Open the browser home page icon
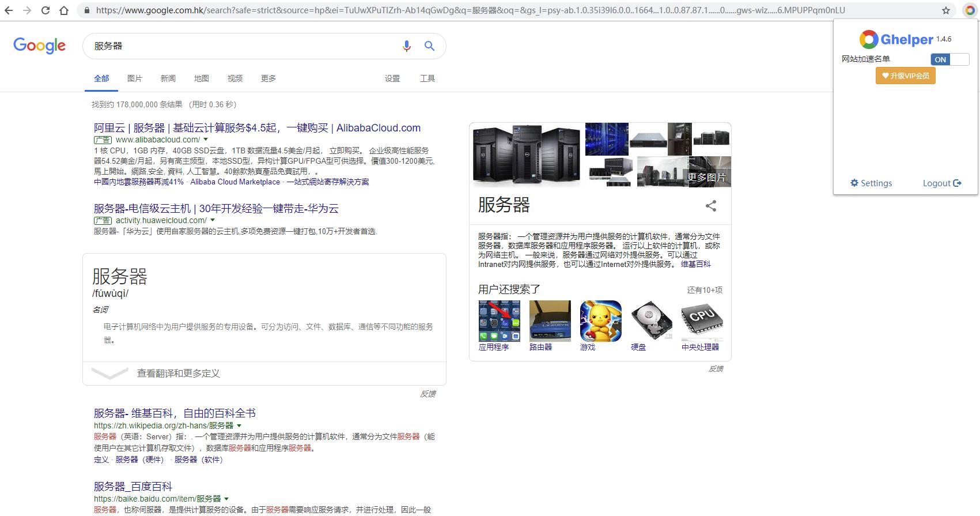 (64, 10)
